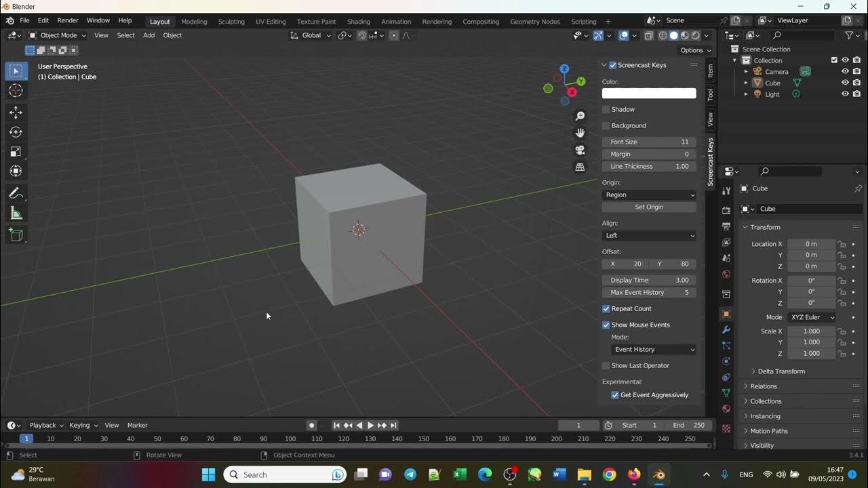The width and height of the screenshot is (868, 488).
Task: Expand the Relations panel
Action: [x=764, y=386]
